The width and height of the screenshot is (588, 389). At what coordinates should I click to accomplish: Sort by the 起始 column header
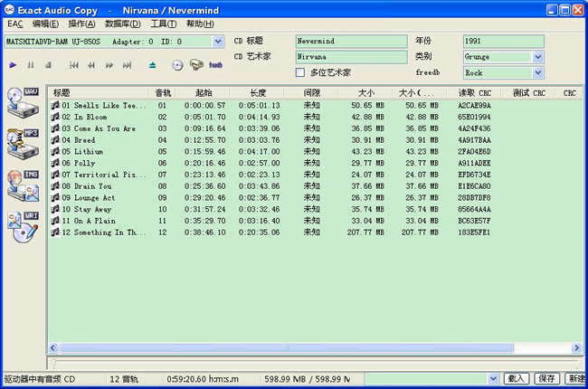coord(203,92)
